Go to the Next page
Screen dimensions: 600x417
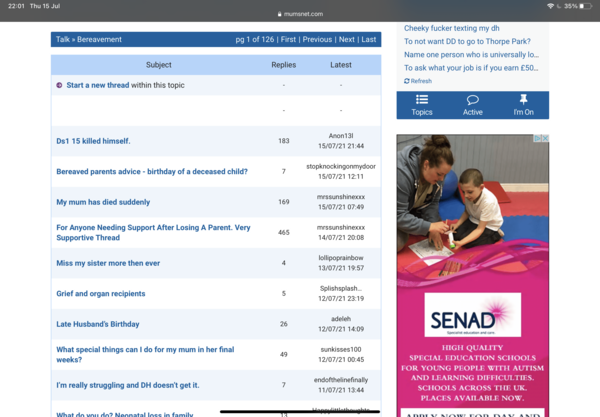tap(346, 40)
